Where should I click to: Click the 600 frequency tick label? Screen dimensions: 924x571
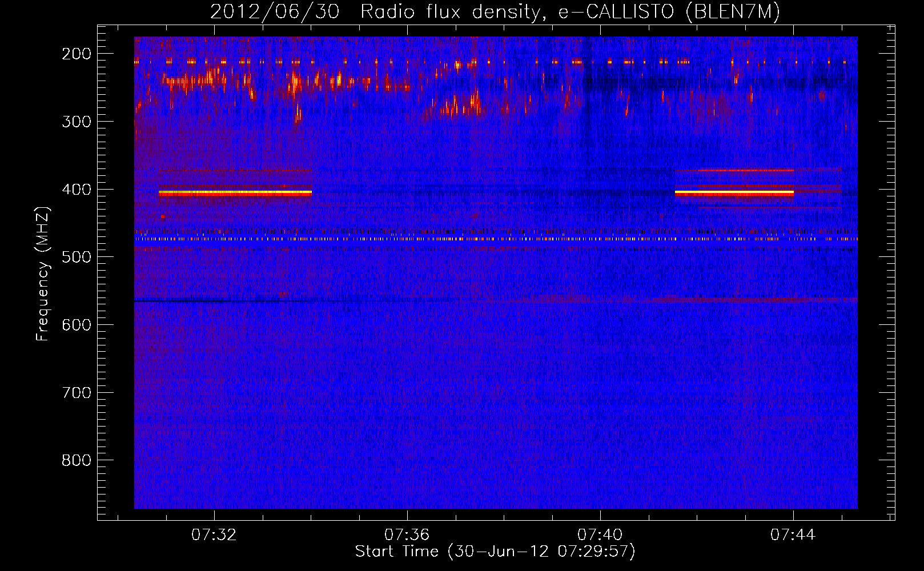pyautogui.click(x=77, y=325)
